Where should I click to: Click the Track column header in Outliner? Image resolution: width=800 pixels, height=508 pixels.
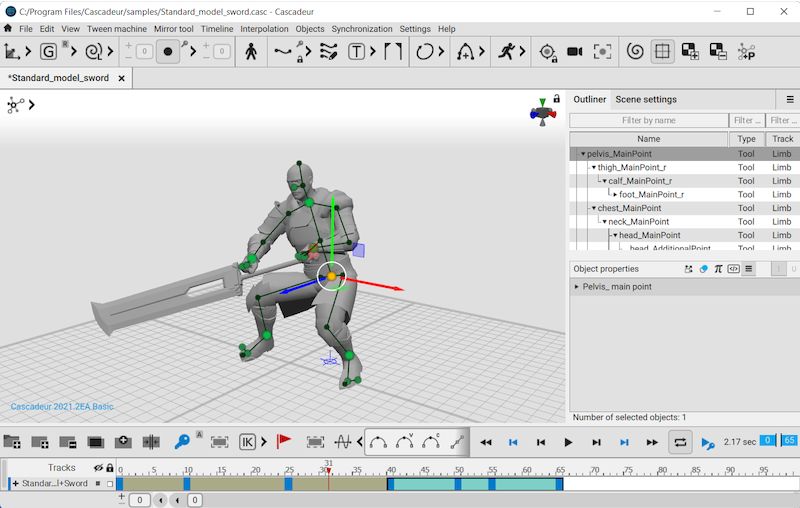[782, 139]
